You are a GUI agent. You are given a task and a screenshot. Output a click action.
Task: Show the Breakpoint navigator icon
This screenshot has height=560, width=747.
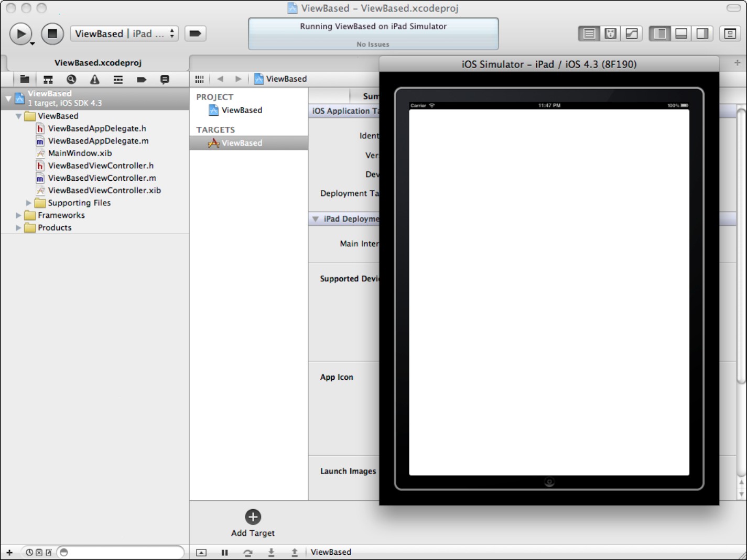click(x=142, y=80)
